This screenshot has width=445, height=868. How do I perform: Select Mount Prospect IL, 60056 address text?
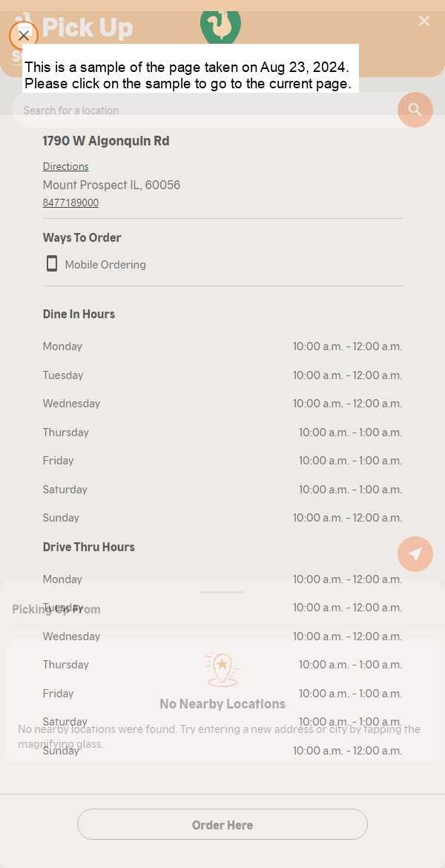tap(111, 185)
